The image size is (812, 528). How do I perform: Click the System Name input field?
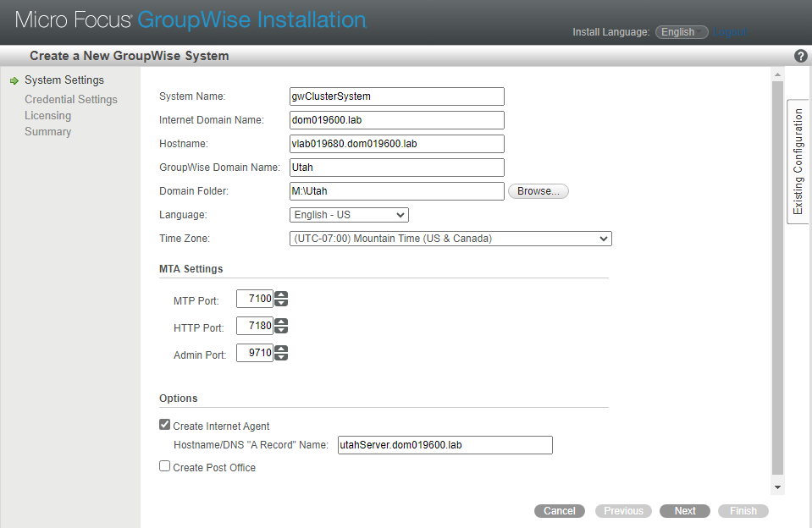point(396,96)
